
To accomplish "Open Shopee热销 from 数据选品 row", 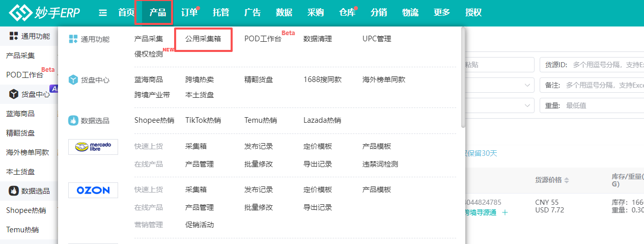I will coord(154,121).
